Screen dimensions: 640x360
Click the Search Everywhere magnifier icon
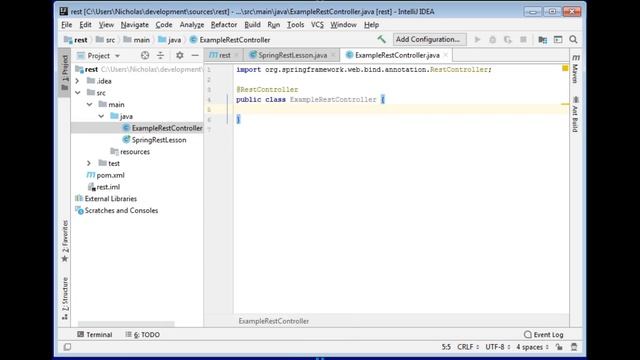click(573, 40)
